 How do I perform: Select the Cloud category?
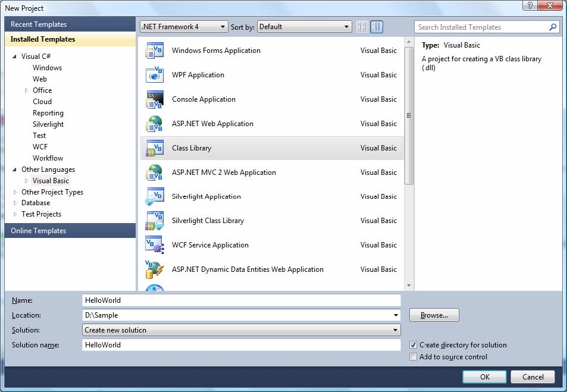42,102
